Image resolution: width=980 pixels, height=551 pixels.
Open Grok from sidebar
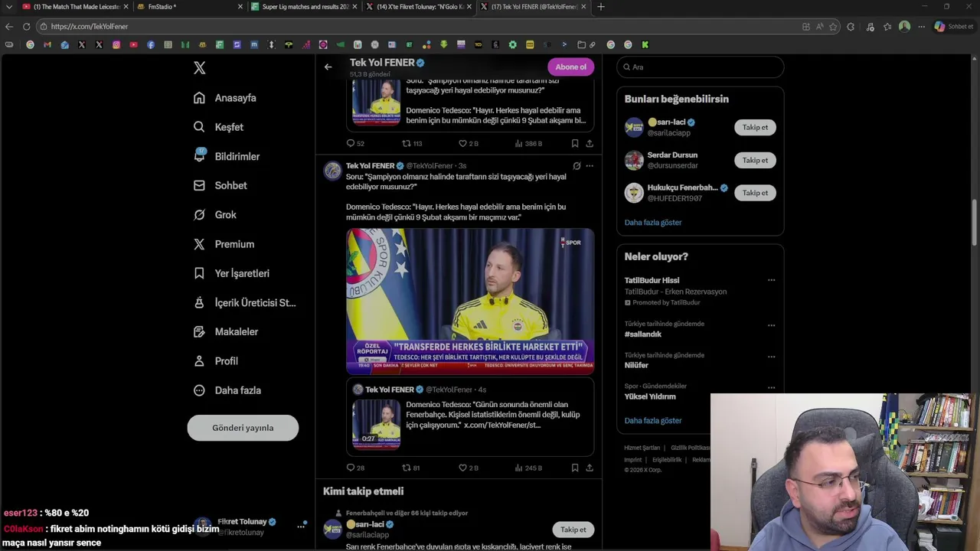[215, 215]
